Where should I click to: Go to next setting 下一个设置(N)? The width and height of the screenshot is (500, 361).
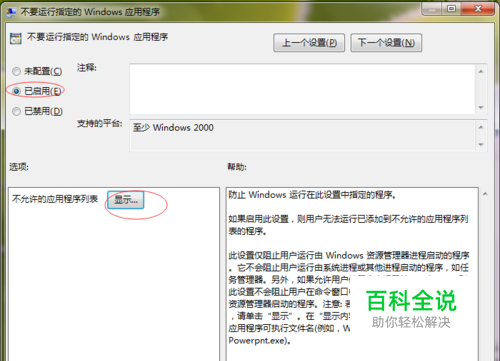coord(386,43)
